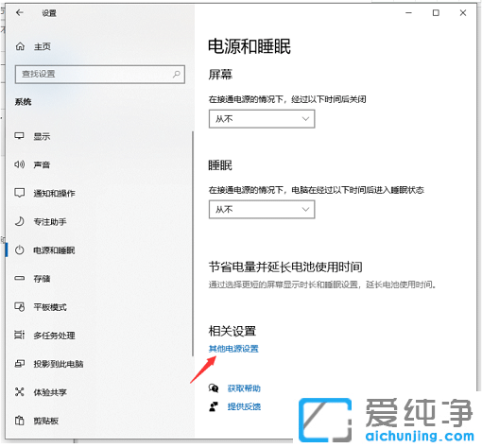Click the 通知和操作 message icon
Screen dimensions: 482x448
click(x=20, y=193)
